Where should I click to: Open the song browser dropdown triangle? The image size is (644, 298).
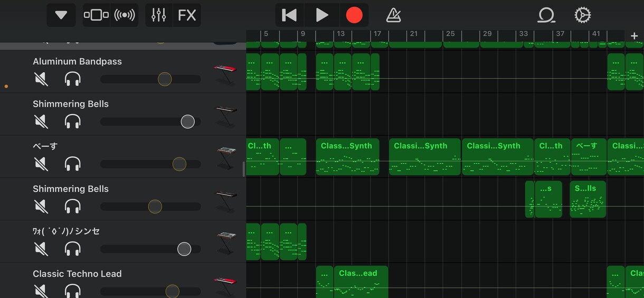click(61, 15)
